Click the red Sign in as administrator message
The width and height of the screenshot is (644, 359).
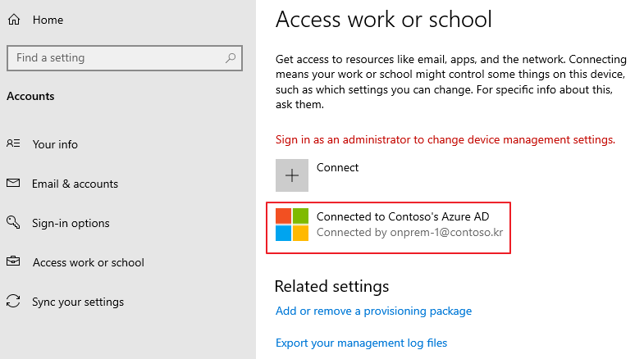point(445,140)
